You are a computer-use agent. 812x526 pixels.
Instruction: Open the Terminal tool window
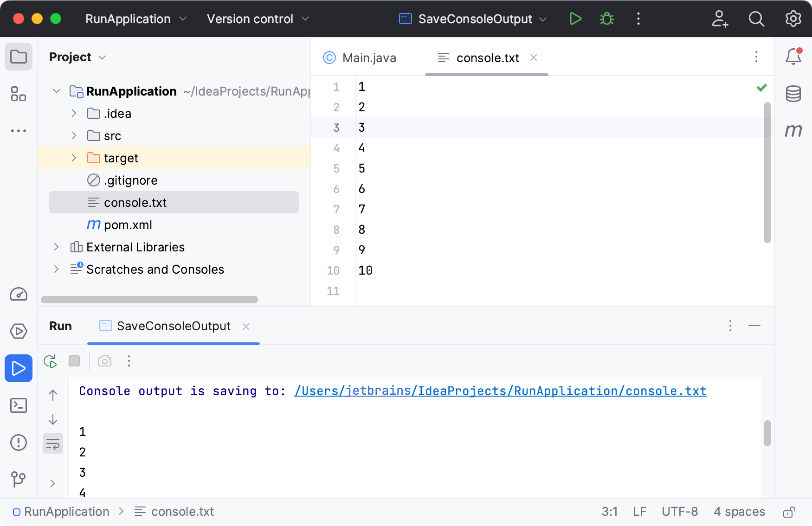pos(19,405)
